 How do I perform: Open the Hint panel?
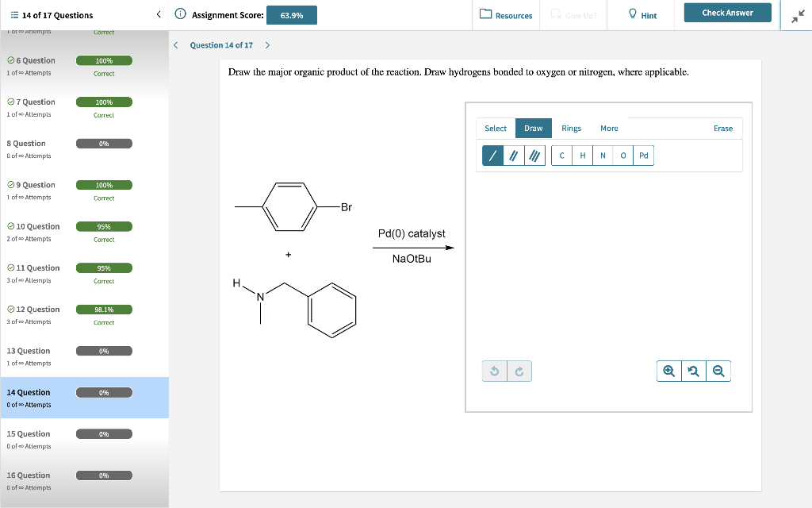pos(639,14)
